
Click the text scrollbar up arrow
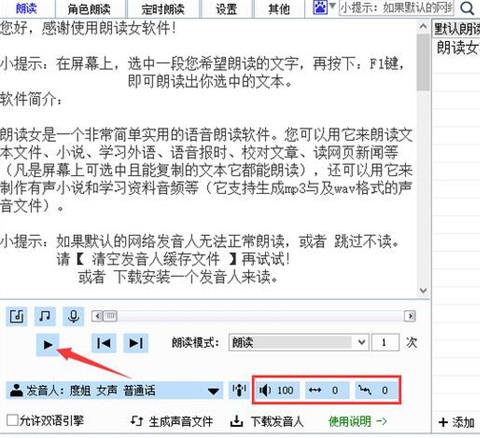pyautogui.click(x=423, y=27)
